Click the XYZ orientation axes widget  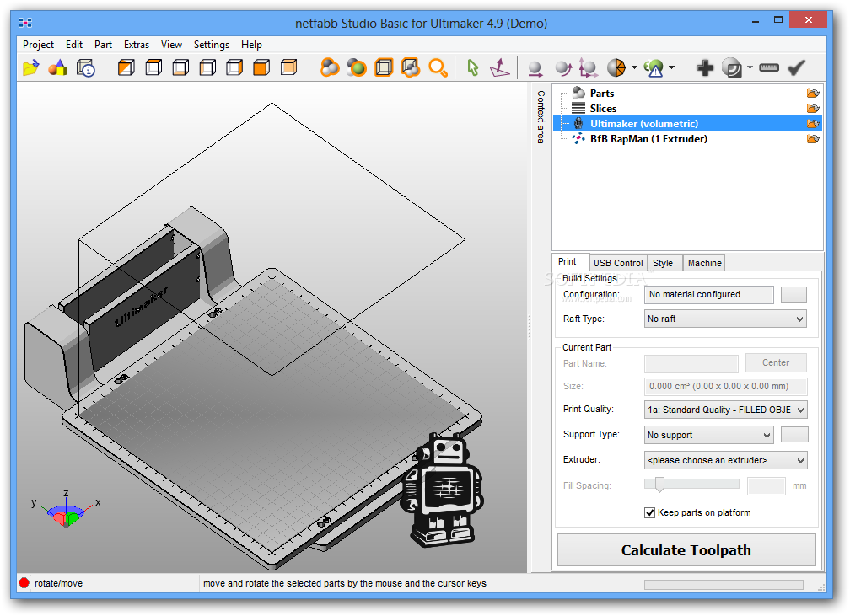click(x=66, y=509)
